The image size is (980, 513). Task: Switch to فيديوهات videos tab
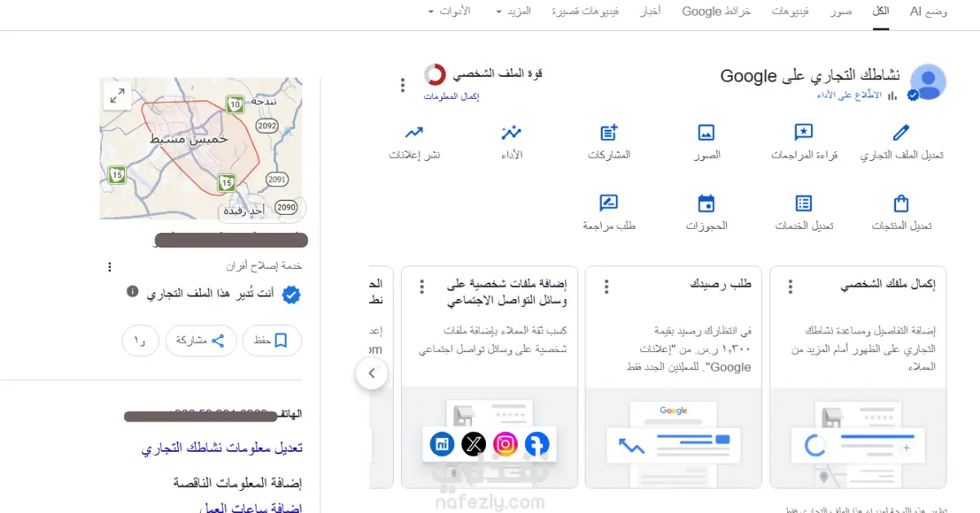tap(791, 11)
